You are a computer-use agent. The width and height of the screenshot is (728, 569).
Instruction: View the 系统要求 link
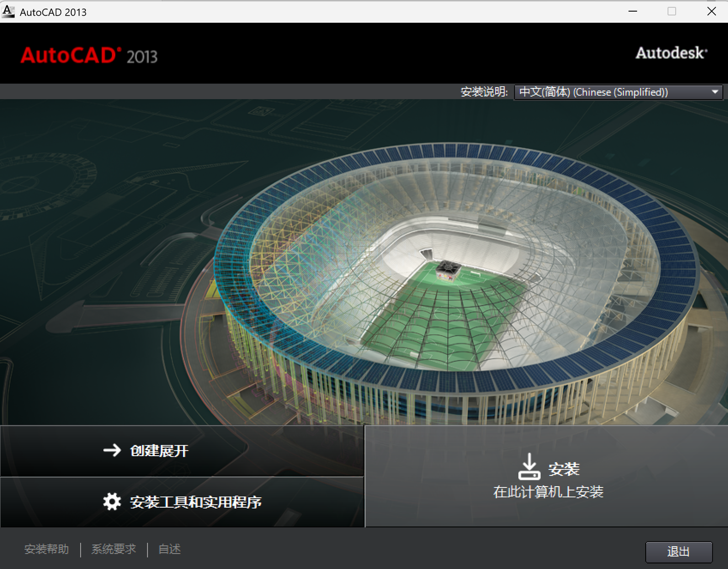114,549
